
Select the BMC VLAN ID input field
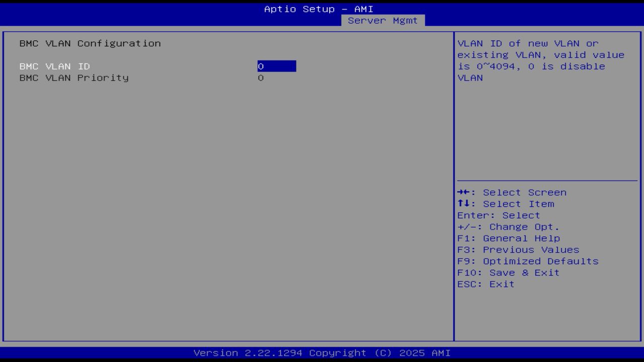point(277,66)
